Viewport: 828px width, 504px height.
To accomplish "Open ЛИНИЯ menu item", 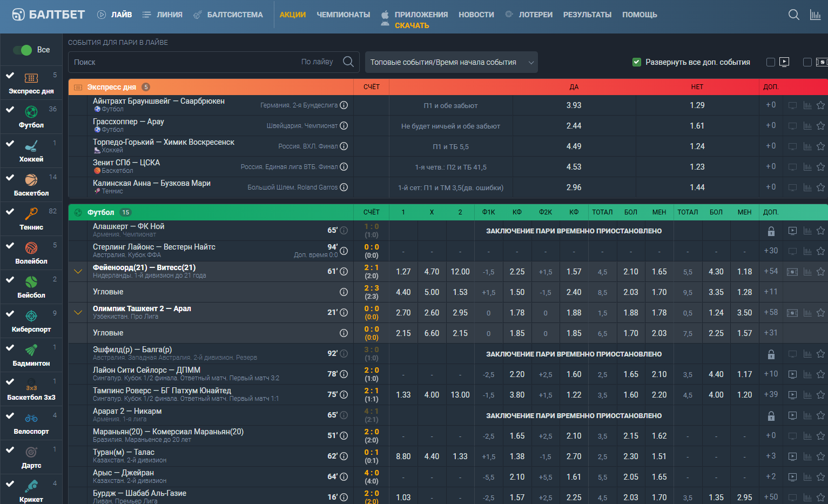I will pyautogui.click(x=163, y=15).
